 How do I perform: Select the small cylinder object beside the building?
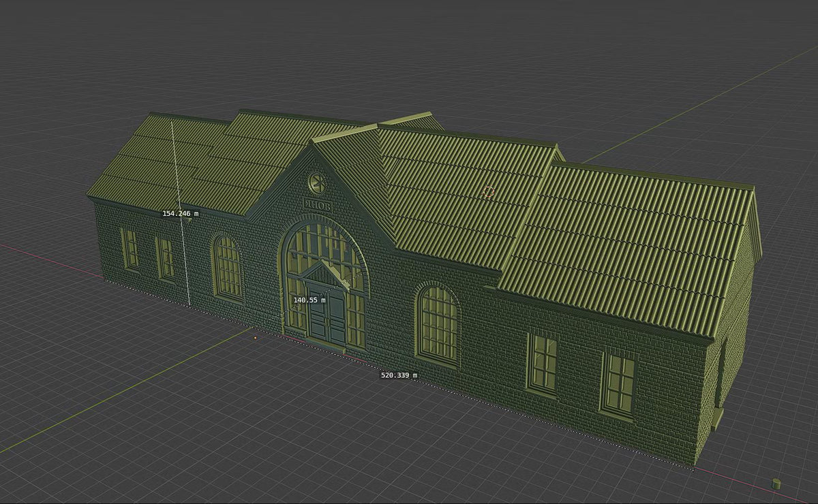click(x=776, y=484)
